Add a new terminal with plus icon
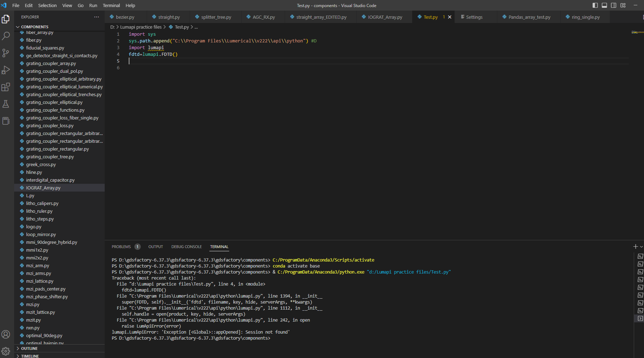Viewport: 644px width, 358px height. (636, 246)
